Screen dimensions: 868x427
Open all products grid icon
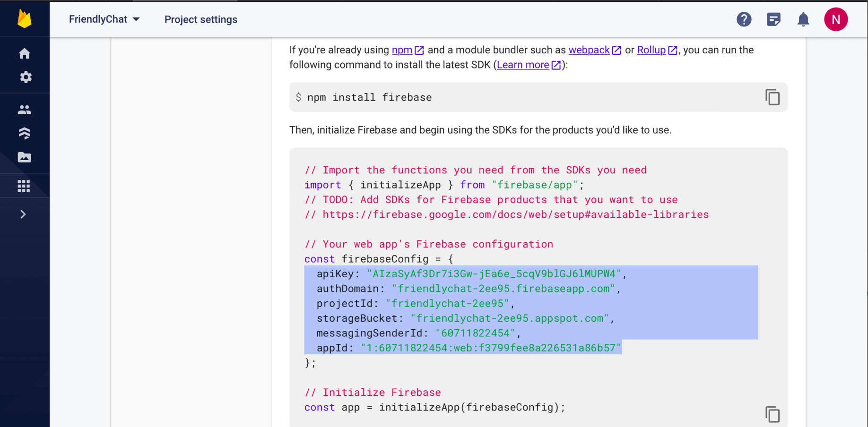(x=24, y=186)
